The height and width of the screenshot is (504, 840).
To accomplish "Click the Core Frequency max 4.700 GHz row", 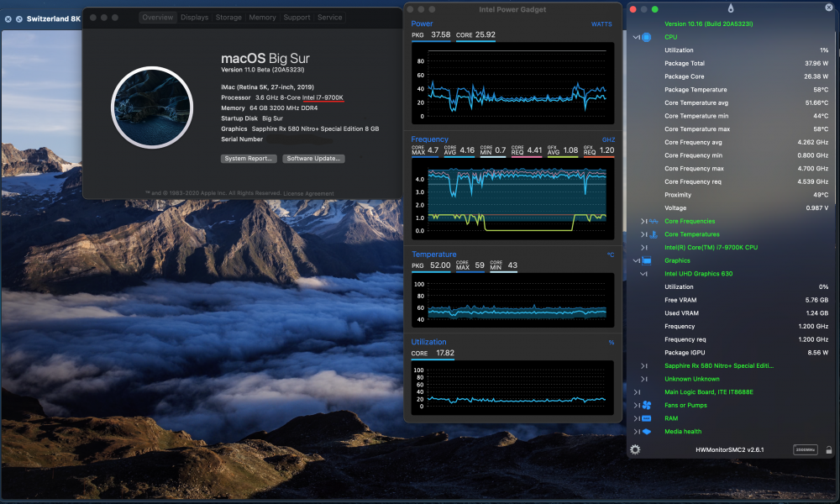I will pos(746,169).
